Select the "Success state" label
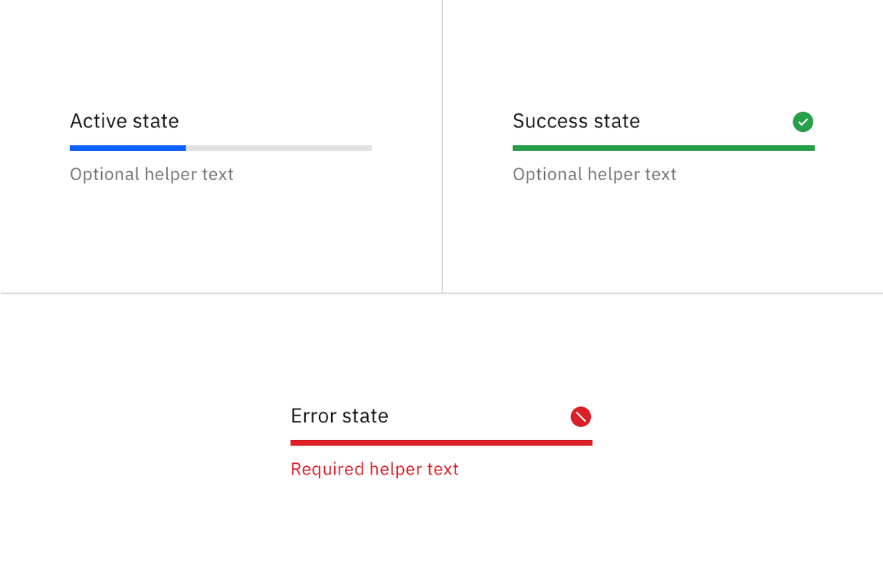This screenshot has height=588, width=883. 576,121
